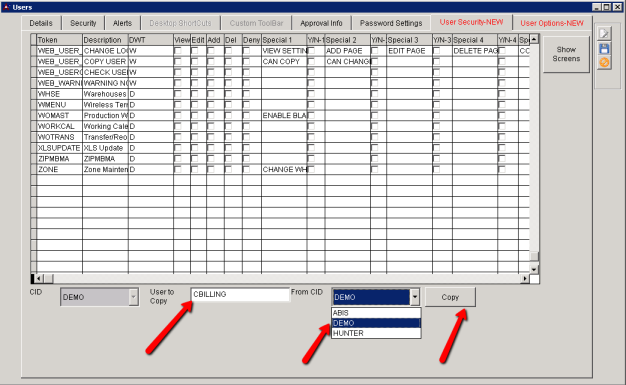This screenshot has width=626, height=385.
Task: Toggle Edit checkbox on WOMAST row
Action: [x=194, y=115]
